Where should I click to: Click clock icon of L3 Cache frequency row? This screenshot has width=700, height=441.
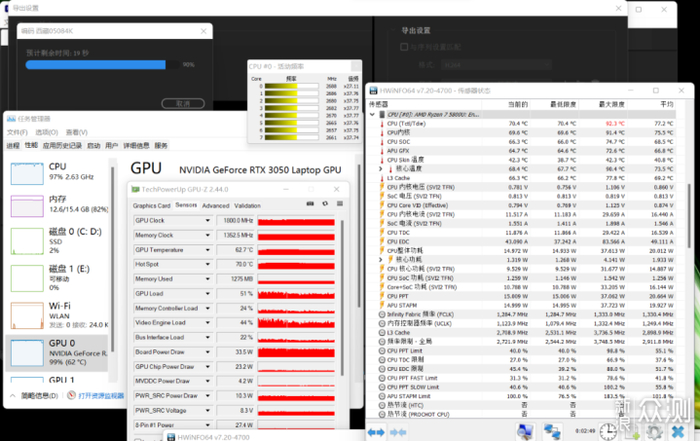[x=382, y=333]
